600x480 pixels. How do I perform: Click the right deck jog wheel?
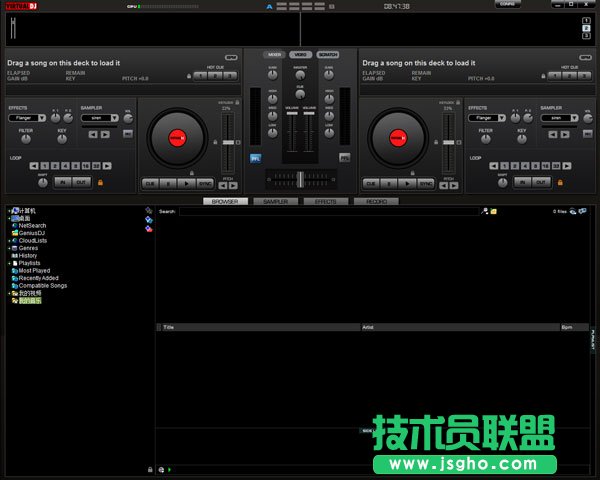point(398,138)
